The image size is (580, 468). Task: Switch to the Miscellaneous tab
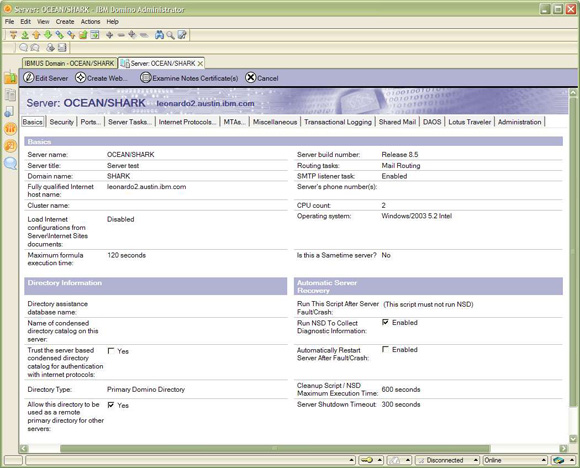coord(275,122)
